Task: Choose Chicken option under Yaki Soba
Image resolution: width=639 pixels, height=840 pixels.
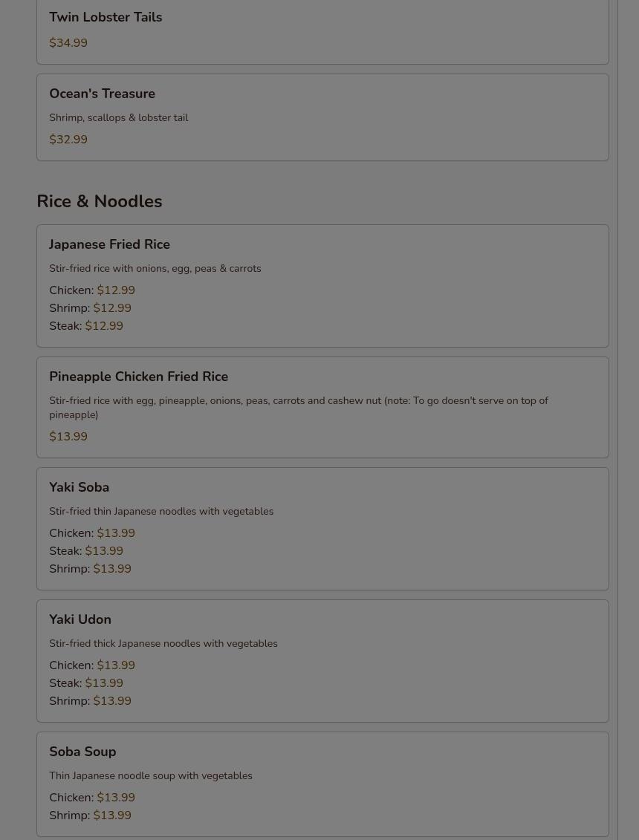Action: [x=92, y=533]
